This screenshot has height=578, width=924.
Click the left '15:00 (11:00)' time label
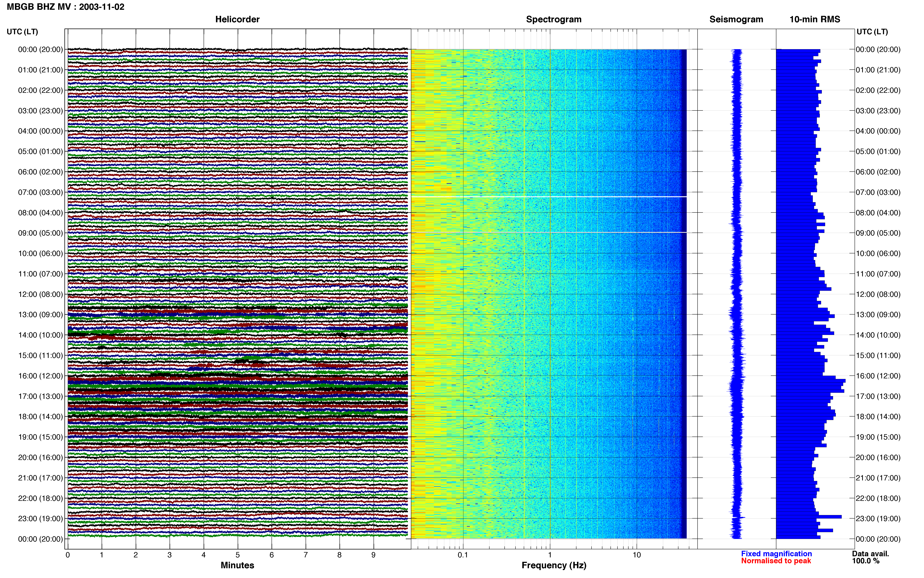click(x=41, y=356)
